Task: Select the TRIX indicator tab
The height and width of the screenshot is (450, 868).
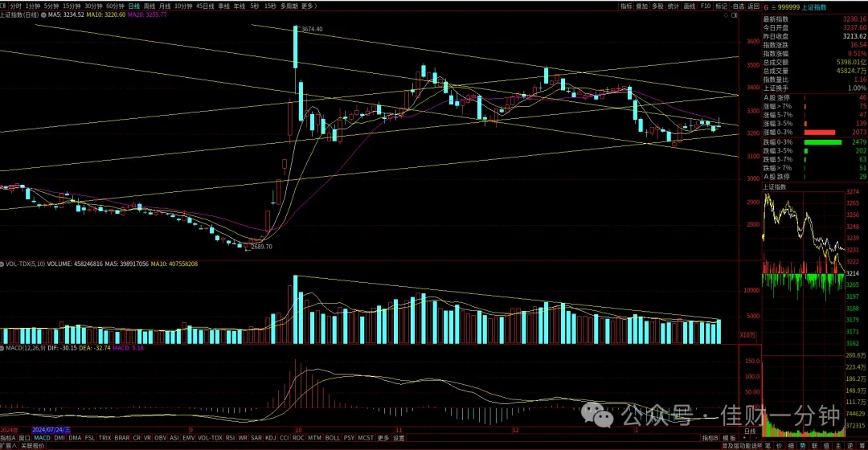Action: (104, 438)
